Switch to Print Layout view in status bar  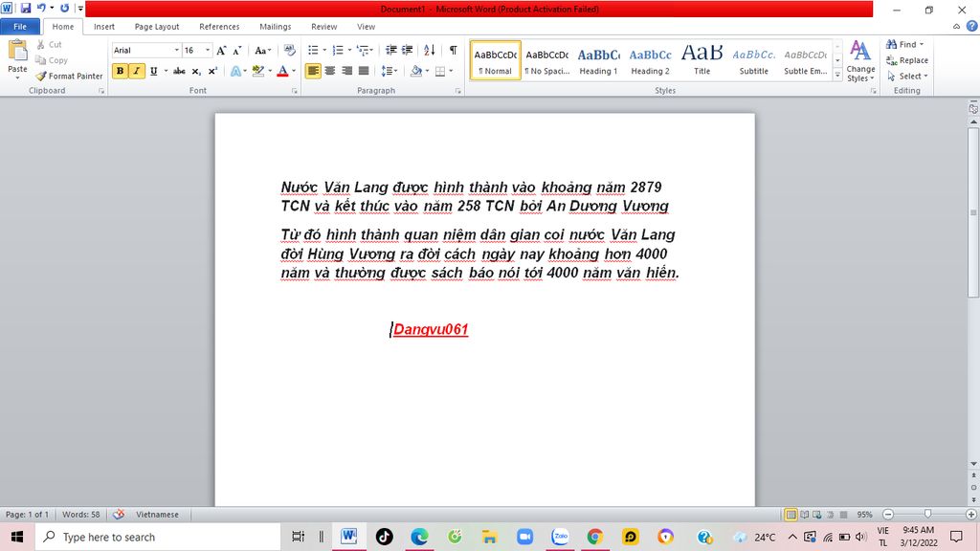(x=791, y=514)
